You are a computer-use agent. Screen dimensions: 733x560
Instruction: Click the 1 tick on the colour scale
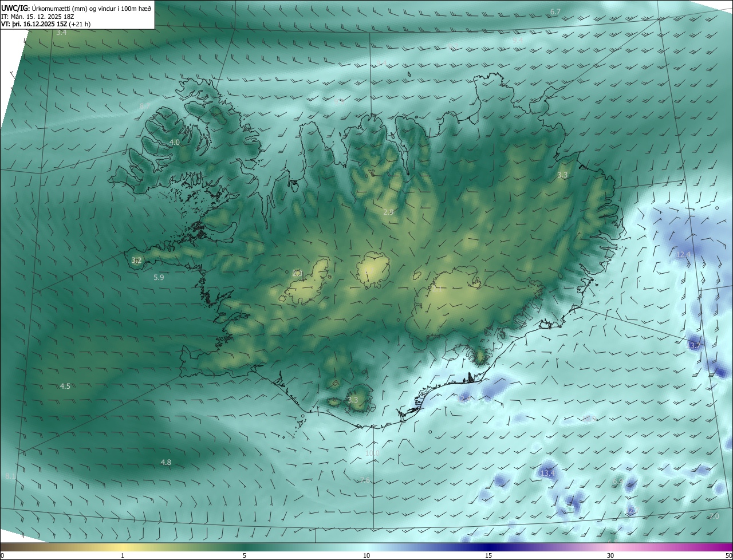(x=123, y=555)
